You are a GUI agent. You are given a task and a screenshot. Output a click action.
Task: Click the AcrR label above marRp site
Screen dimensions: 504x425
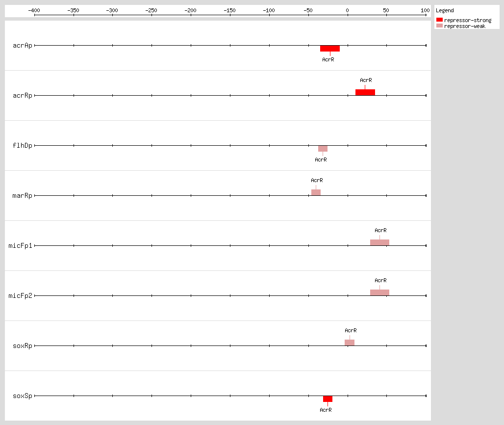click(x=317, y=180)
